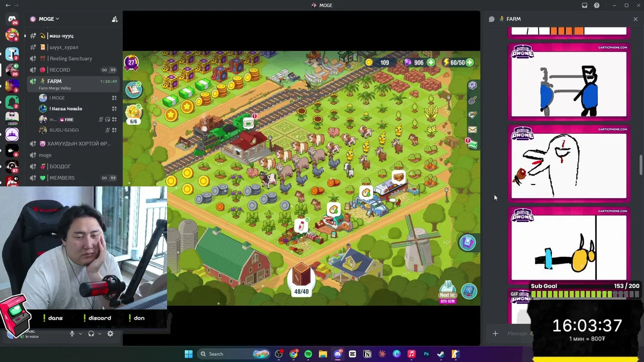This screenshot has height=362, width=644.
Task: Add attachment with plus button in chat
Action: (x=495, y=333)
